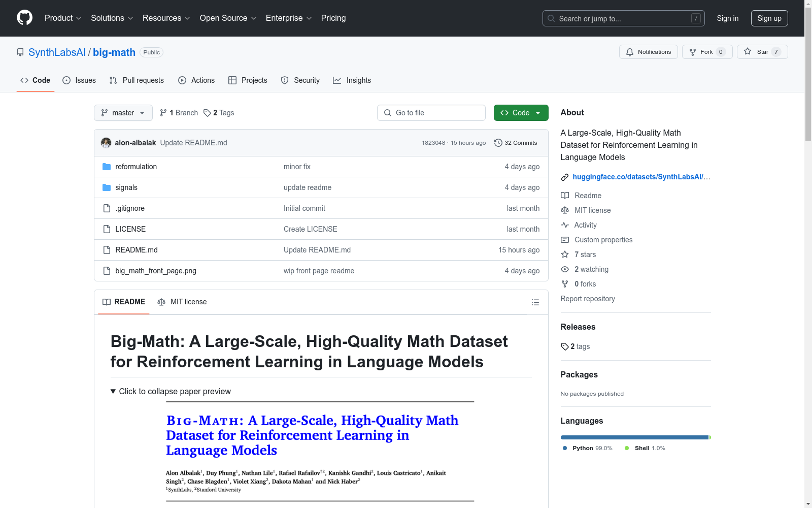The height and width of the screenshot is (508, 812).
Task: Open the Pricing link
Action: click(333, 18)
